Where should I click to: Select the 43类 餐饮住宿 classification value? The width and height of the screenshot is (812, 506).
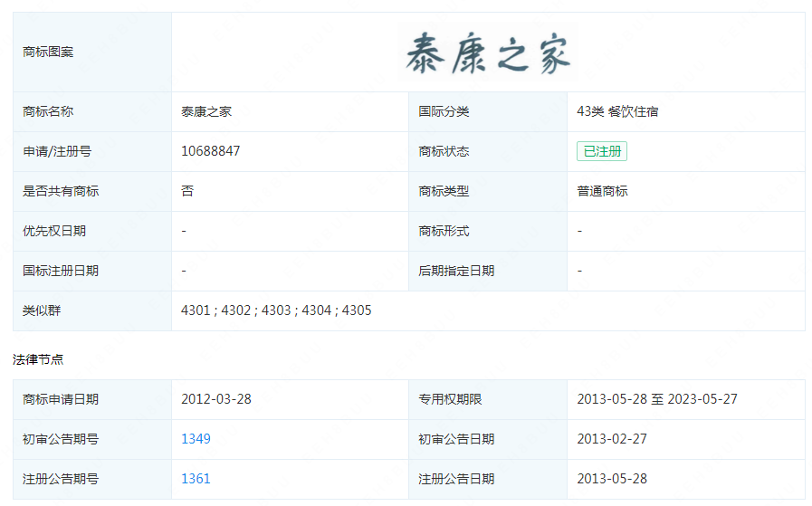tap(617, 111)
